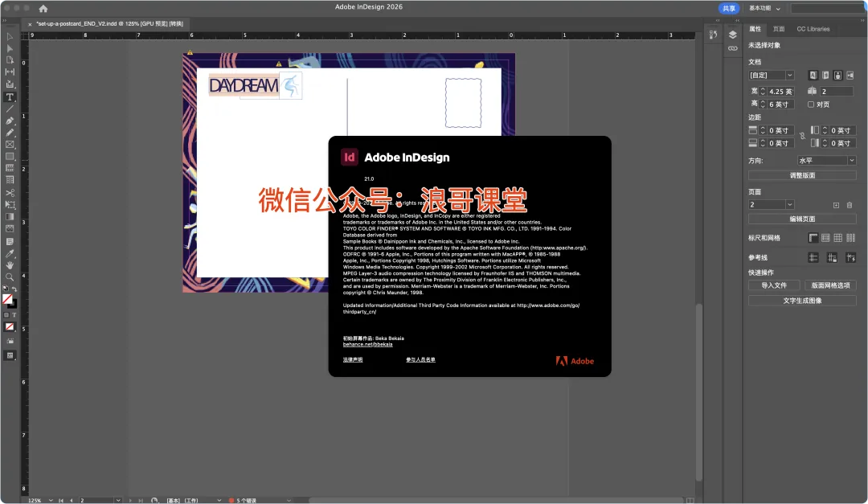The height and width of the screenshot is (504, 868).
Task: Open behance.net/bbekaia link in About dialog
Action: tap(367, 345)
